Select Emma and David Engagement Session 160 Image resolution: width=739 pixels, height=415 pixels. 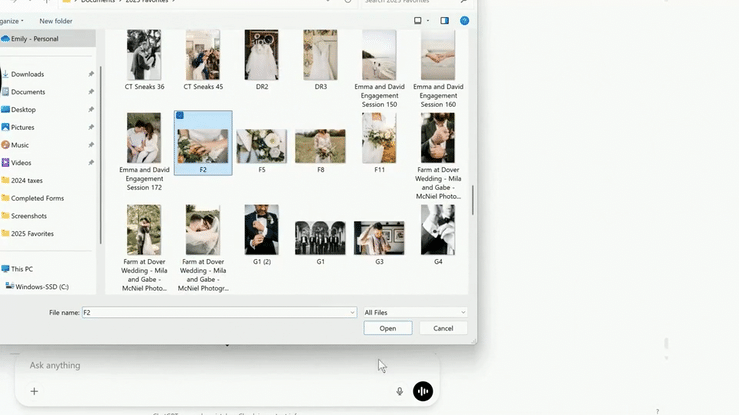(x=438, y=55)
